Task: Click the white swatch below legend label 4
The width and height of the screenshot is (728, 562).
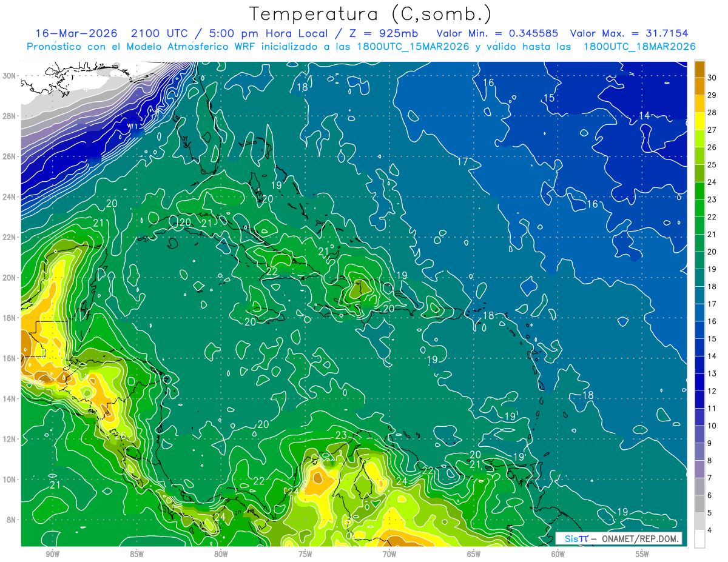Action: 699,538
